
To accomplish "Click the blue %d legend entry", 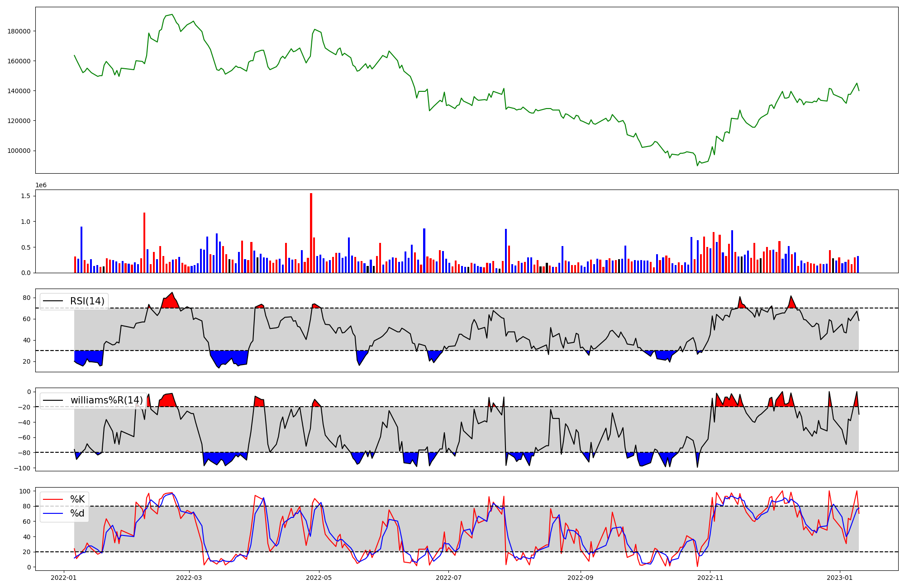I will coord(77,513).
